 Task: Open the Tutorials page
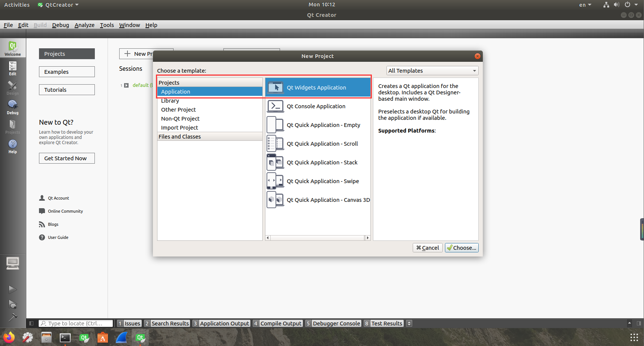point(67,90)
